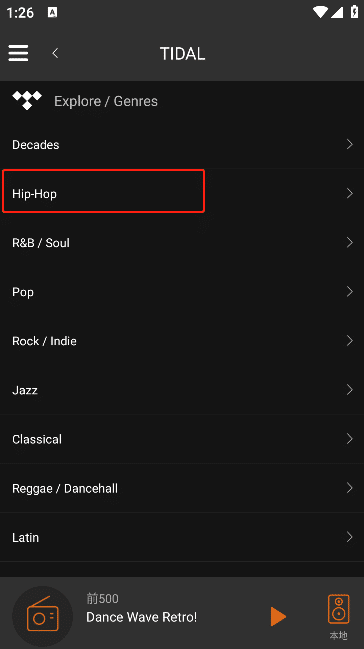This screenshot has height=649, width=364.
Task: Play Dance Wave Retro!
Action: (x=278, y=616)
